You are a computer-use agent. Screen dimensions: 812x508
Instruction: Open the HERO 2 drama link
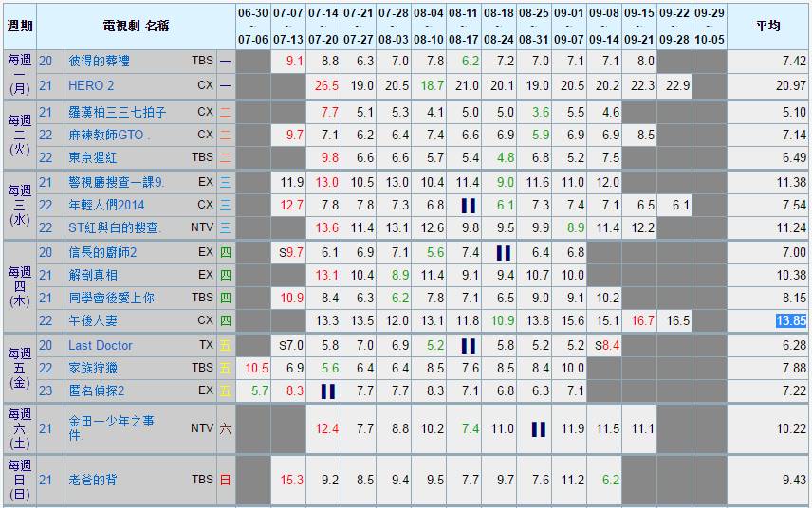91,85
